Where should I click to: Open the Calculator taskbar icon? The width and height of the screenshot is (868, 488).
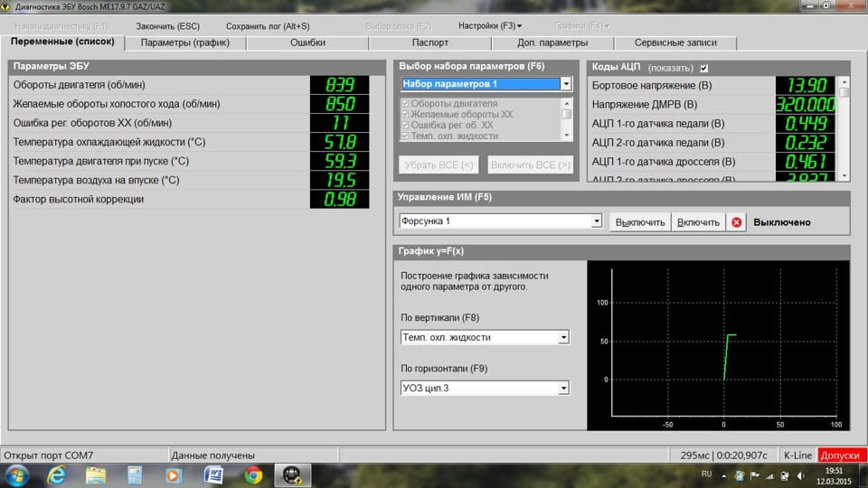click(135, 475)
